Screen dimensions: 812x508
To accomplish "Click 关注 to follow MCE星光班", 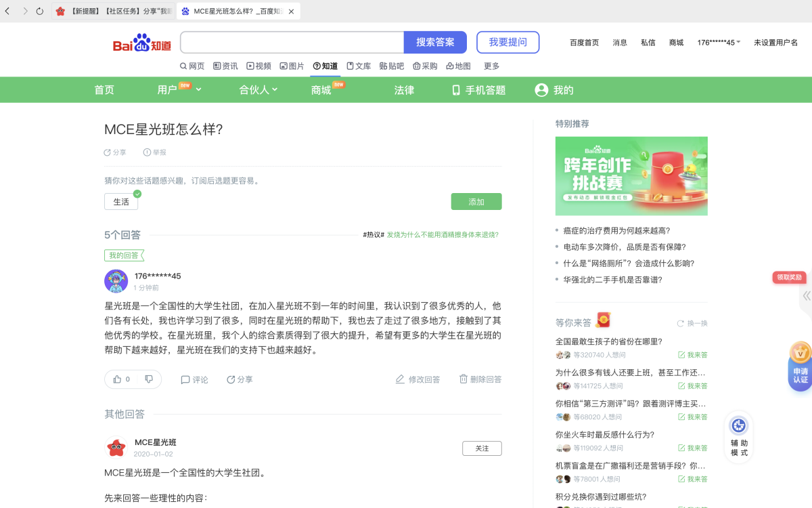I will pyautogui.click(x=482, y=448).
